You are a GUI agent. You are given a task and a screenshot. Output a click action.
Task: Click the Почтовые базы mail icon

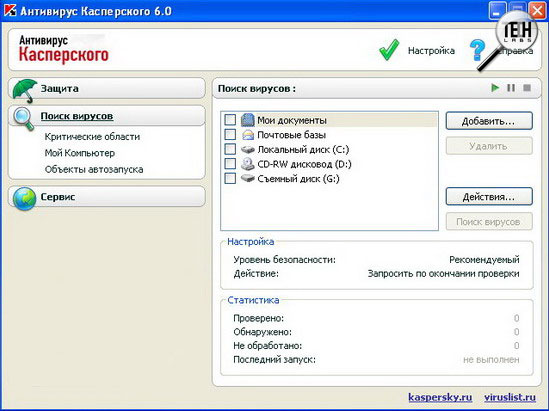coord(248,135)
